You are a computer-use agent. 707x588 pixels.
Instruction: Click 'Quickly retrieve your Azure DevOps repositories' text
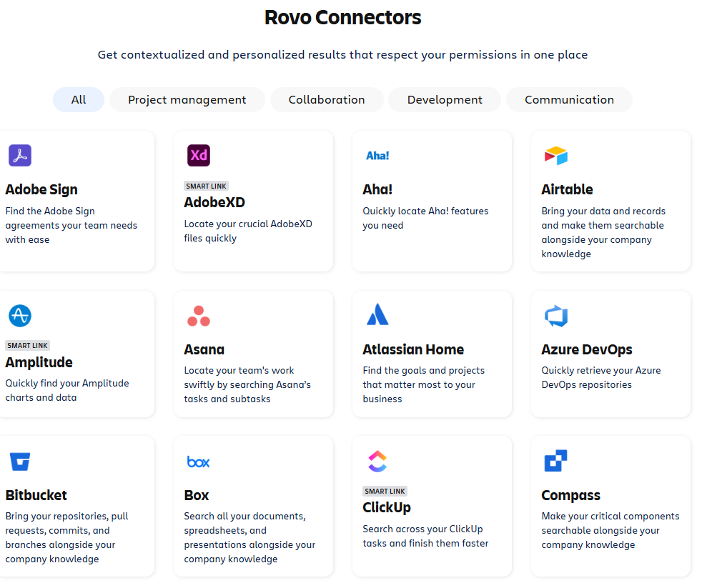(x=601, y=377)
